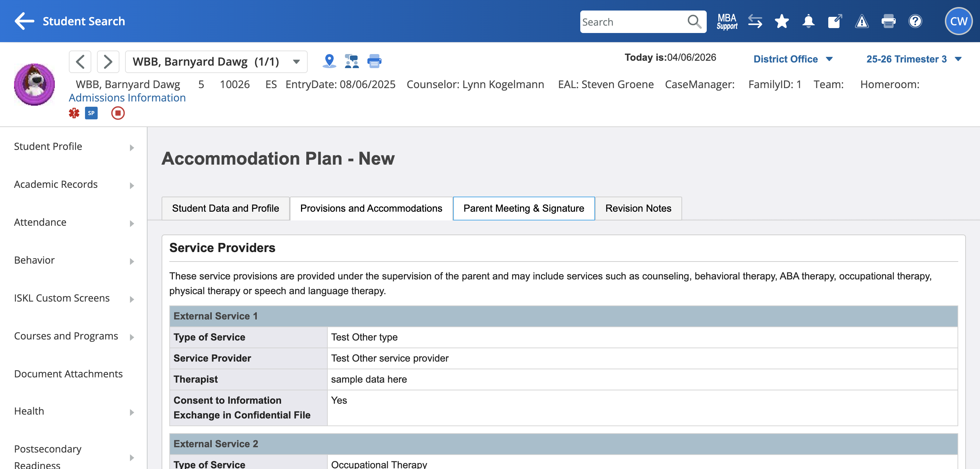
Task: Click the print icon beside student name
Action: pos(374,61)
